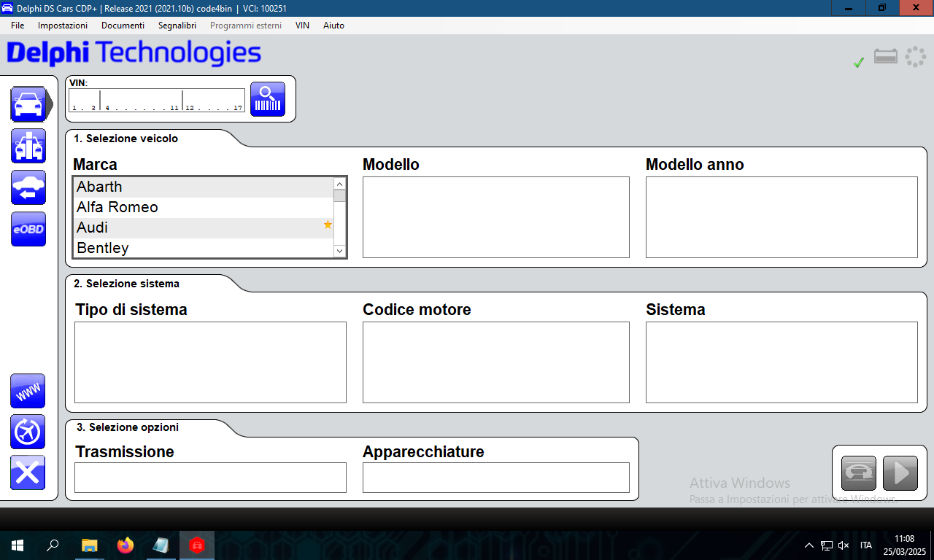934x560 pixels.
Task: Select Alfa Romeo in the Marca list
Action: pyautogui.click(x=204, y=207)
